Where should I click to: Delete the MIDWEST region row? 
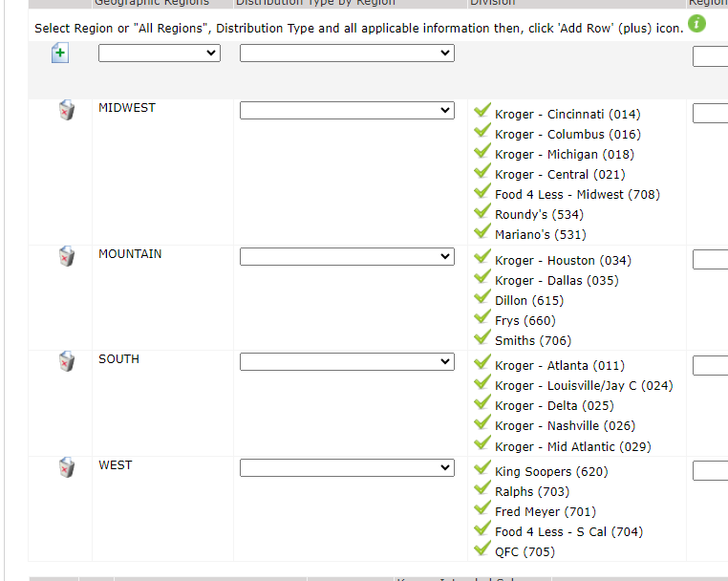66,111
